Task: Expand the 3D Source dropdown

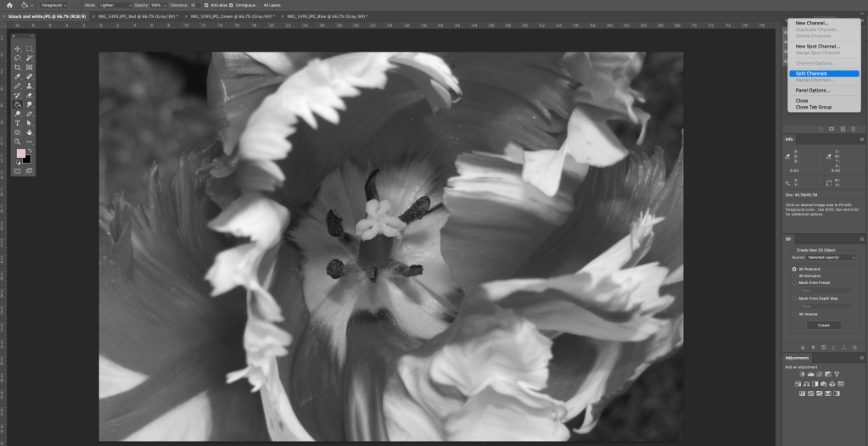Action: (x=831, y=257)
